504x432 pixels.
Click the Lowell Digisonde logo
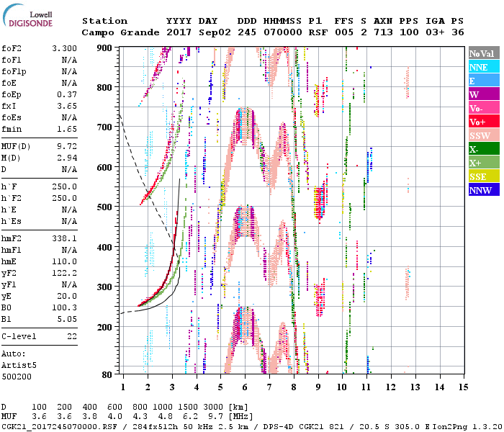click(x=27, y=16)
